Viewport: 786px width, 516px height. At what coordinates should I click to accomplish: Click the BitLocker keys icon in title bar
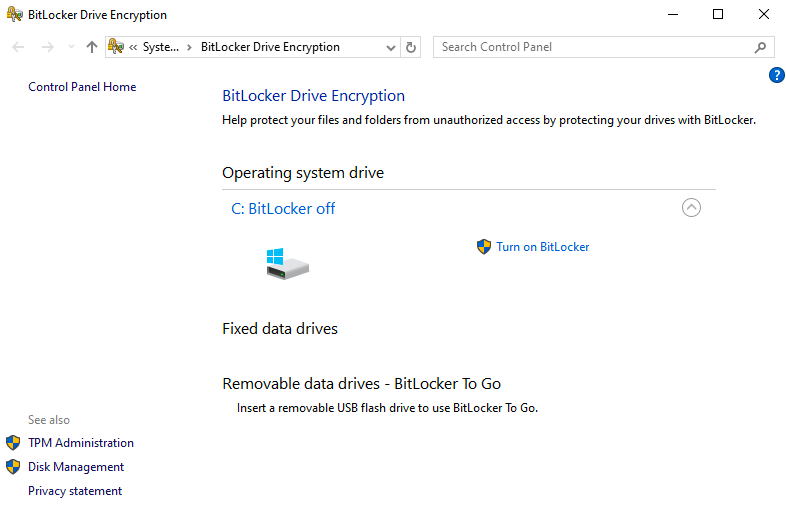[13, 15]
